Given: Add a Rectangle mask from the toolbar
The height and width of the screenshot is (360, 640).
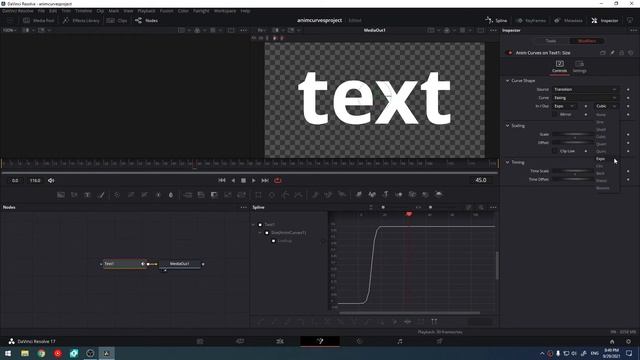Looking at the screenshot, I should click(258, 195).
